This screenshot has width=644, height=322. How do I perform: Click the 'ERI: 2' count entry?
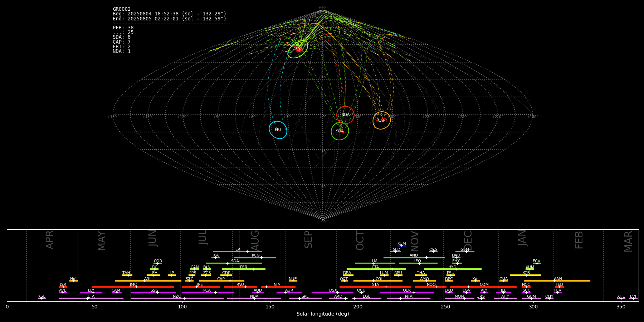[x=122, y=47]
